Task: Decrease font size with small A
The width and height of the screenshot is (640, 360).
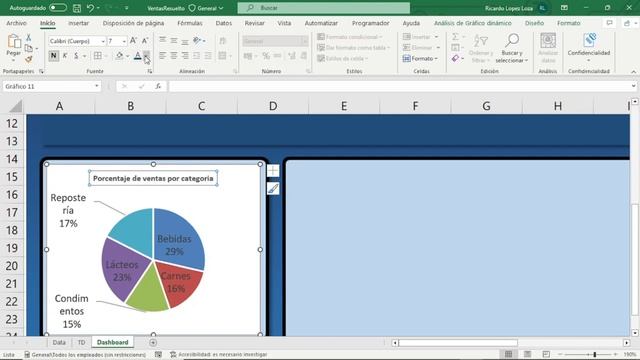Action: (144, 41)
